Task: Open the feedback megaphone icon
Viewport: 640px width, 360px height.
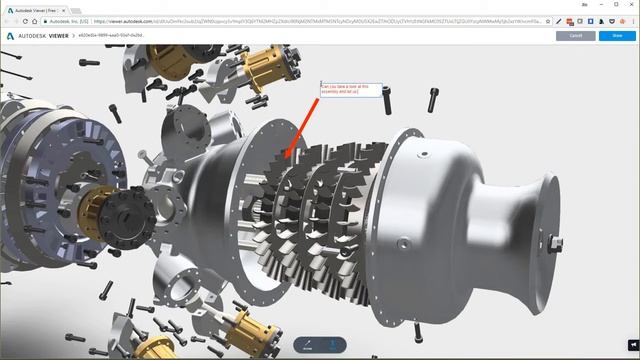Action: [633, 345]
